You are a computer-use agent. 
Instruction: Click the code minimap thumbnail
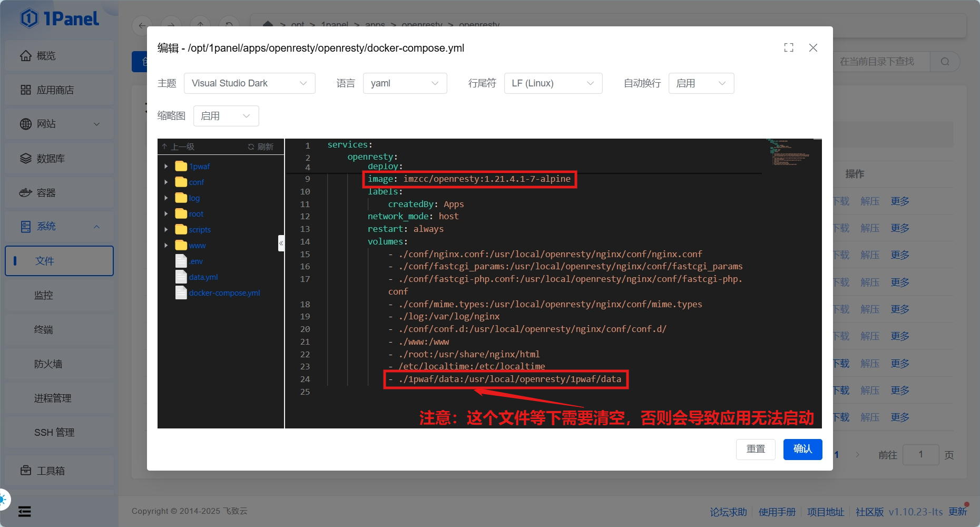coord(789,153)
